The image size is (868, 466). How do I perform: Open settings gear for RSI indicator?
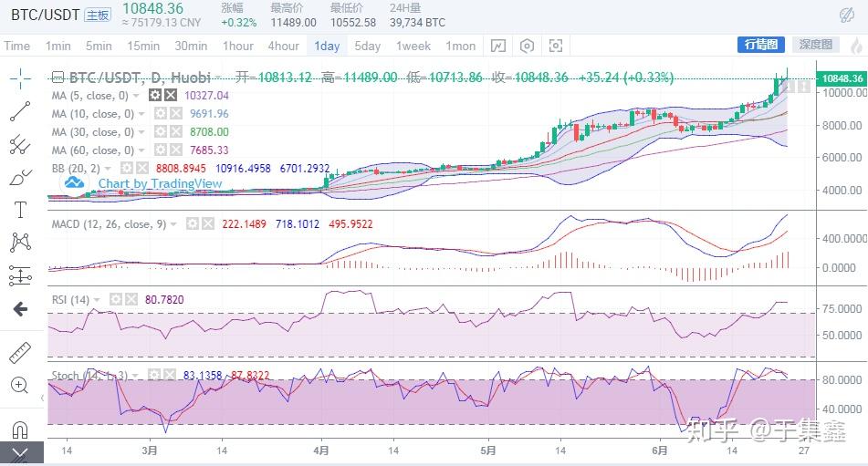point(115,300)
